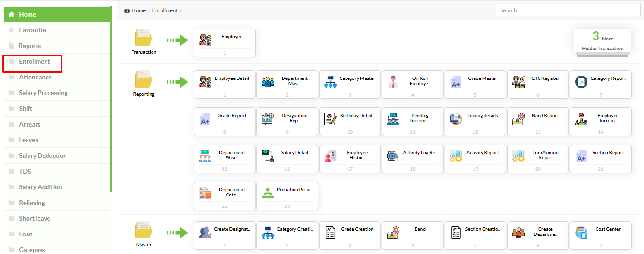
Task: Open the TurnAround Report icon
Action: point(519,156)
